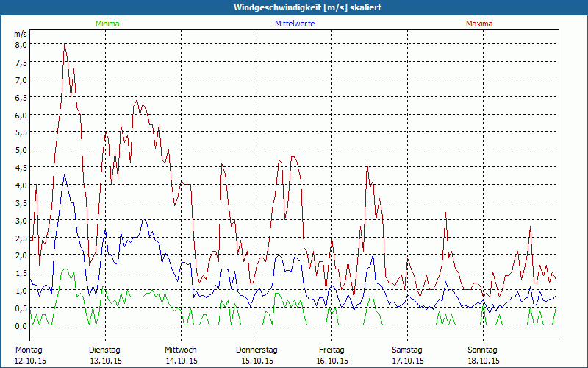Click the 3,0 axis value

pos(21,221)
